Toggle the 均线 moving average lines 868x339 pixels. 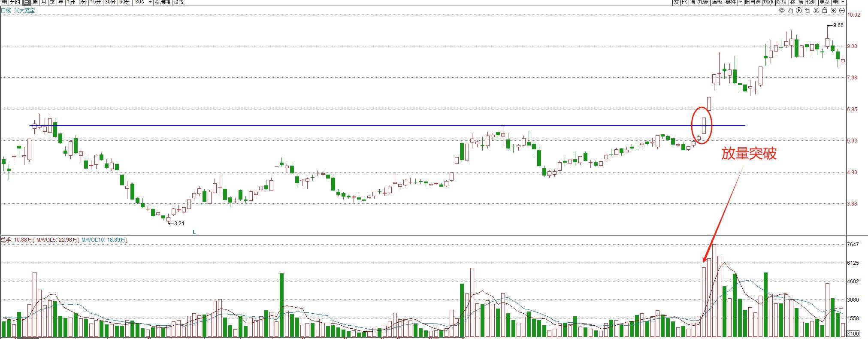click(768, 2)
